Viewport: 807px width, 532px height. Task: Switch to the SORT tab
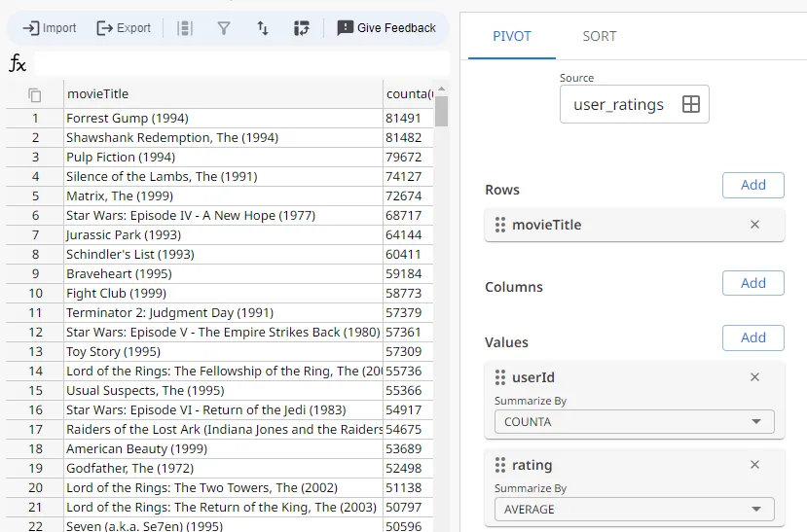pyautogui.click(x=599, y=36)
